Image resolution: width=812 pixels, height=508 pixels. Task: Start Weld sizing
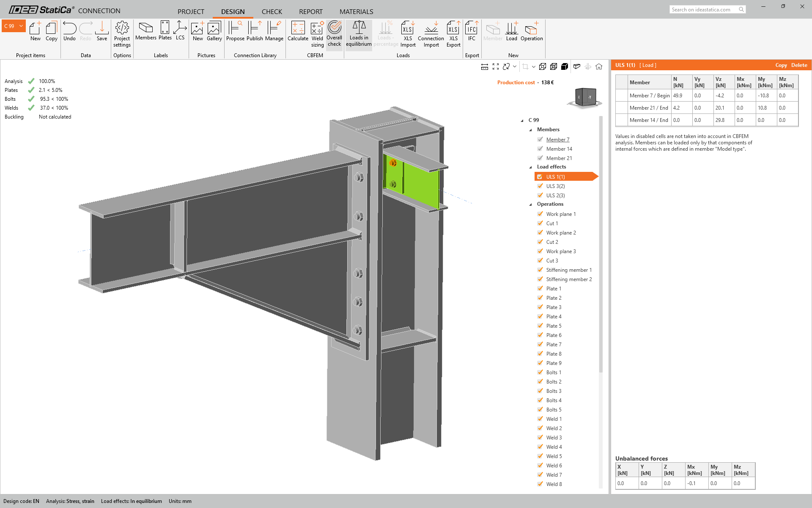point(317,34)
